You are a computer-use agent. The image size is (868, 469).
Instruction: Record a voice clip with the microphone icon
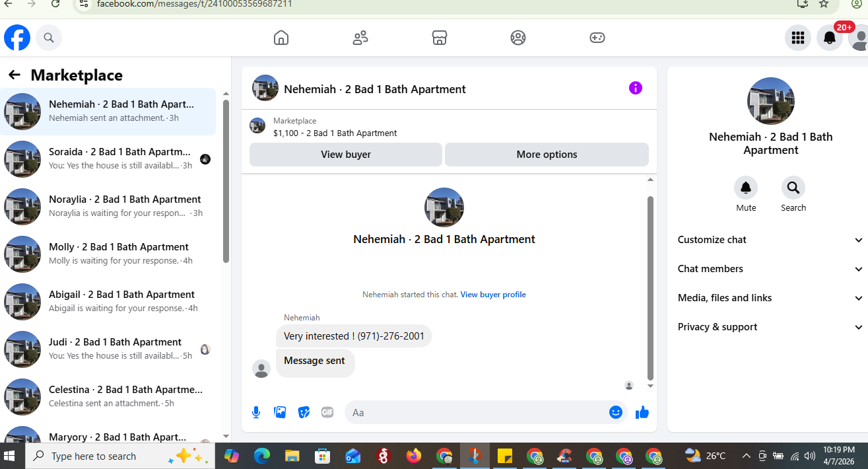(x=256, y=412)
